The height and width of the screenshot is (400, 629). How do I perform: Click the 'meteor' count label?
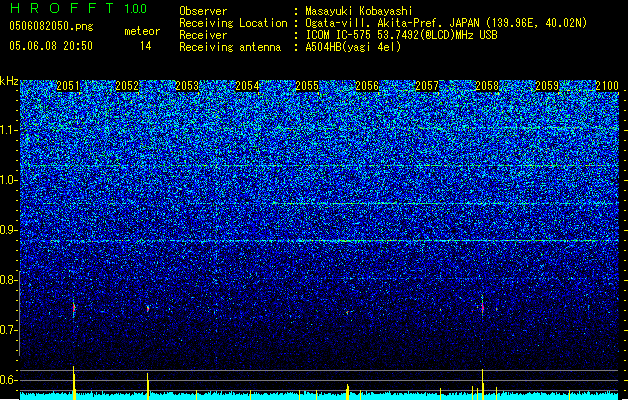(142, 31)
